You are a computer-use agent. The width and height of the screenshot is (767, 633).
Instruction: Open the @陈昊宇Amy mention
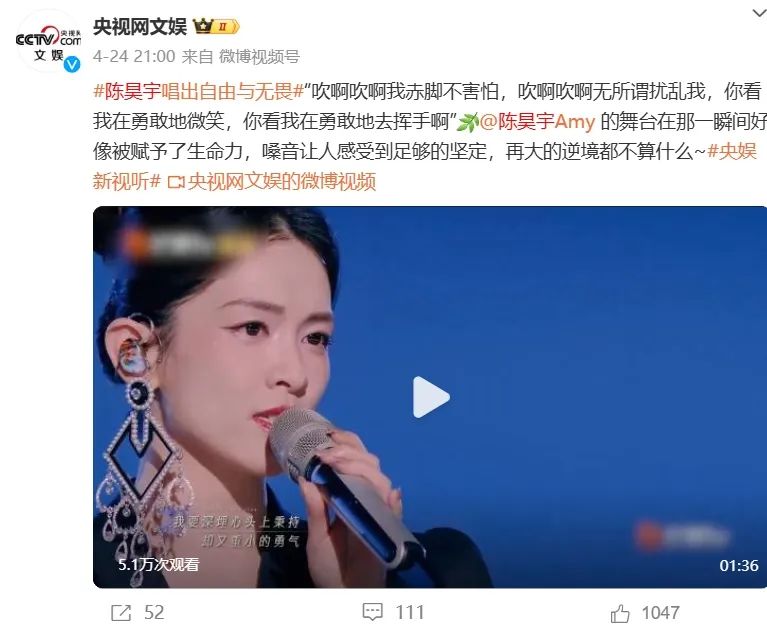538,121
